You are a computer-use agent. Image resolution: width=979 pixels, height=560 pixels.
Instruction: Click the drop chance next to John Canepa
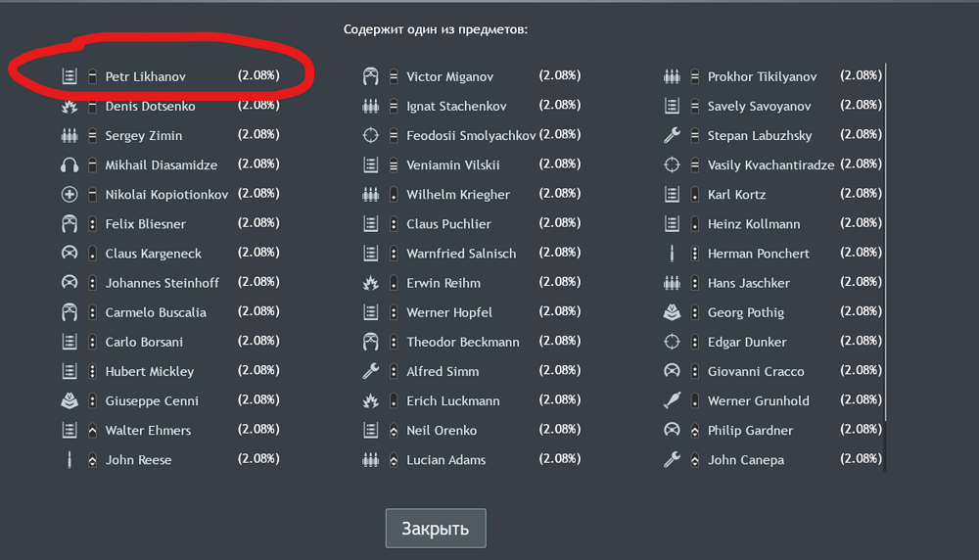pyautogui.click(x=861, y=458)
